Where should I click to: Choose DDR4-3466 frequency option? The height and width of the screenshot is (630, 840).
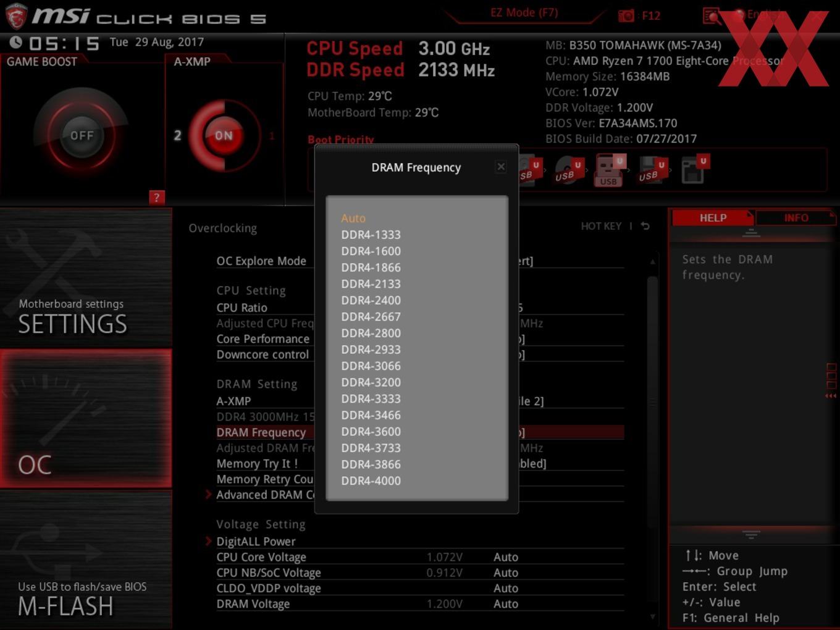tap(371, 415)
